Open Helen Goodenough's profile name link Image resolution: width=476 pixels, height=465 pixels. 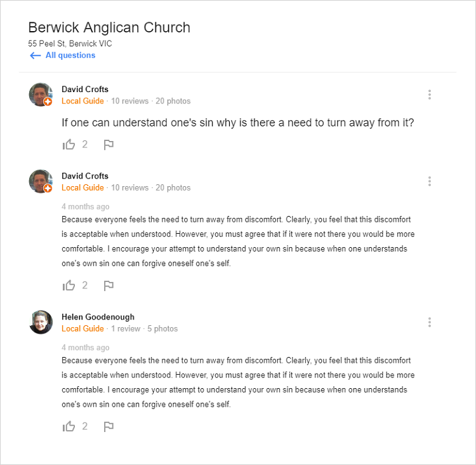click(x=98, y=317)
